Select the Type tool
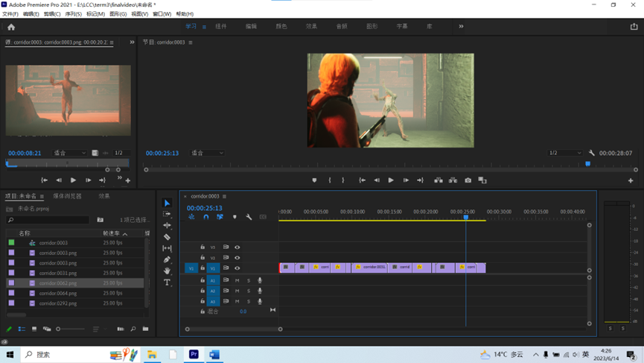This screenshot has width=644, height=363. point(167,282)
